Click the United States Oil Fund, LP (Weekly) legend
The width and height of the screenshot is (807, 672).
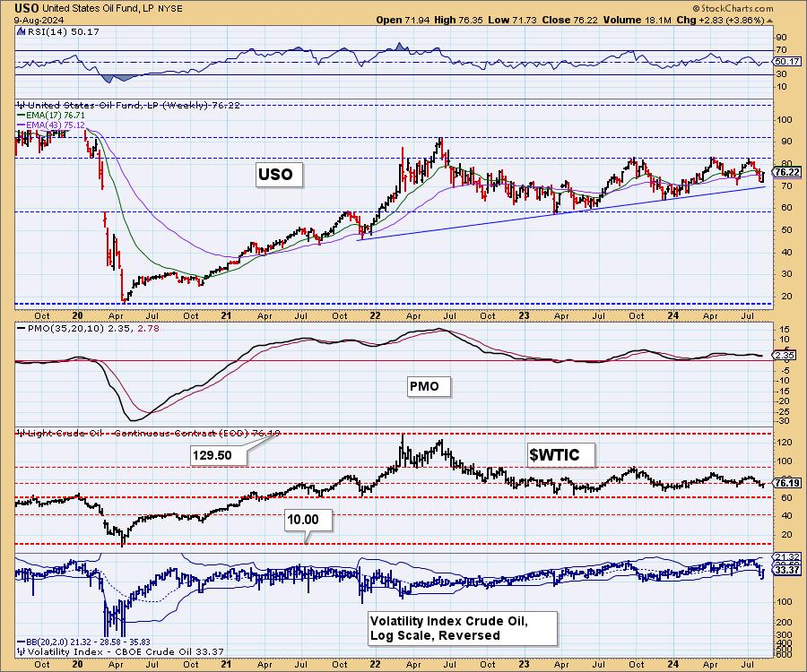coord(128,105)
